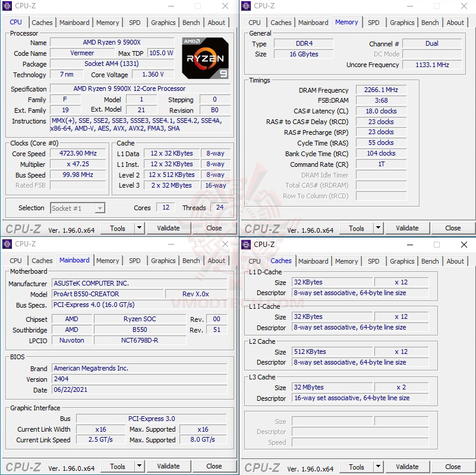The image size is (476, 475).
Task: Click the CPU-Z icon in top-left title bar
Action: tap(7, 6)
